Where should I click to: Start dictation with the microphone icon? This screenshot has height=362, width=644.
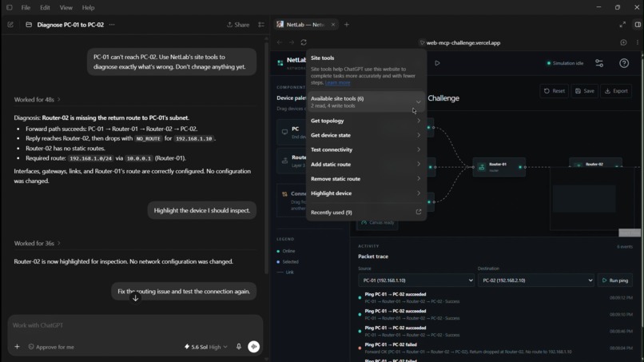[x=239, y=347]
